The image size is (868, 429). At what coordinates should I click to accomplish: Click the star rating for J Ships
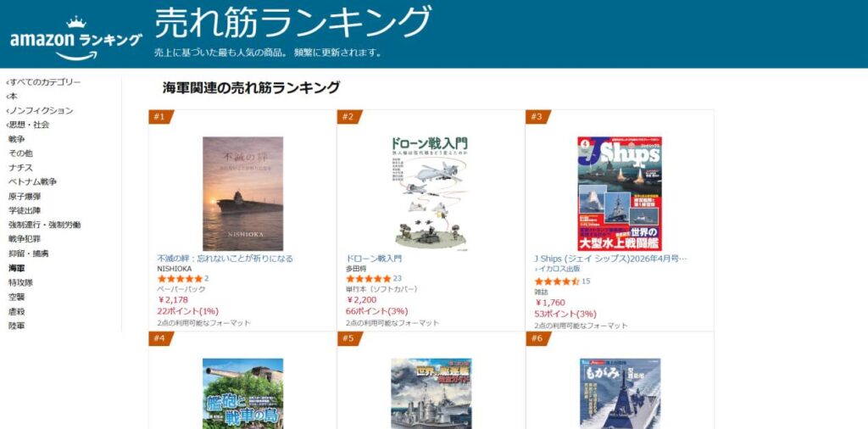pyautogui.click(x=556, y=281)
